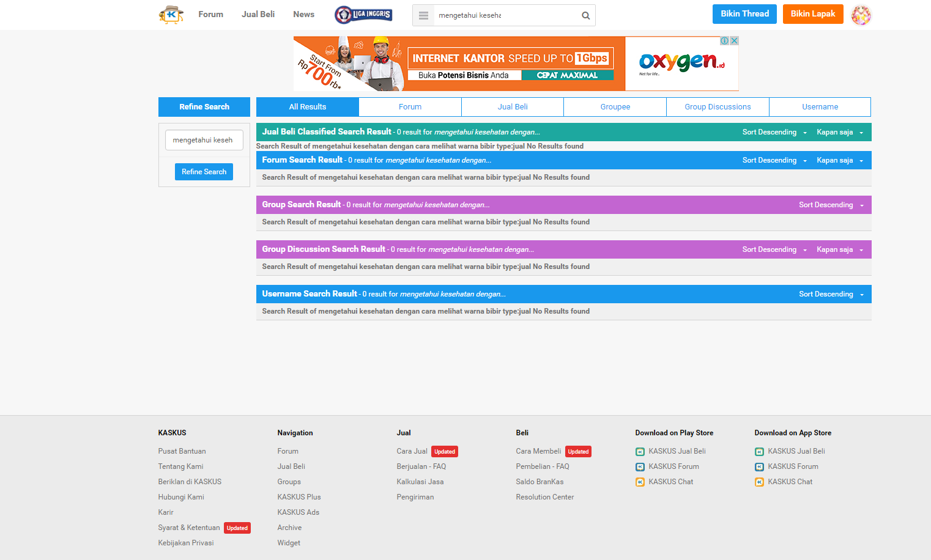Click App Store KASKUS Chat icon
931x560 pixels.
(759, 482)
